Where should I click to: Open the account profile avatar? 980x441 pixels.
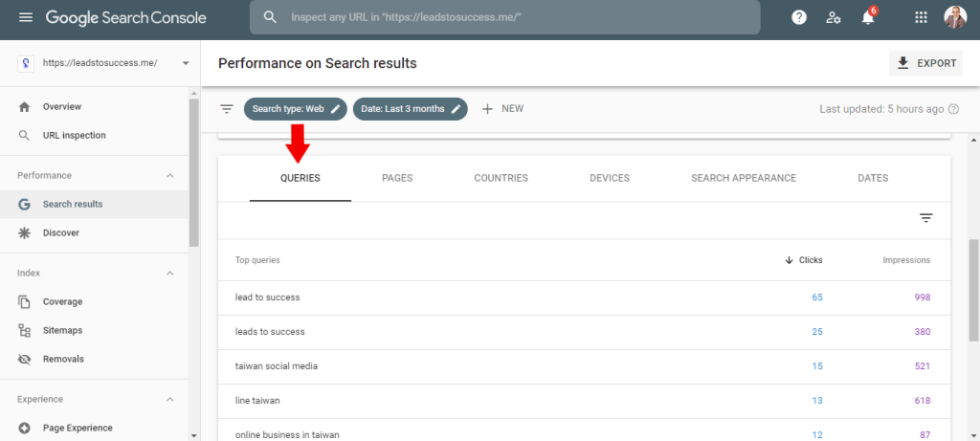[x=955, y=17]
